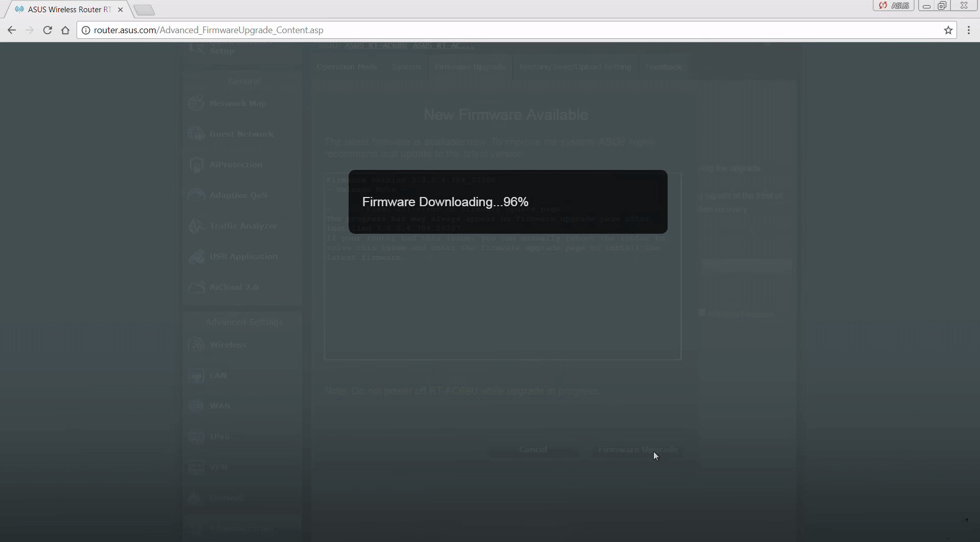Click the ASUS button in title bar
This screenshot has height=542, width=980.
(894, 6)
